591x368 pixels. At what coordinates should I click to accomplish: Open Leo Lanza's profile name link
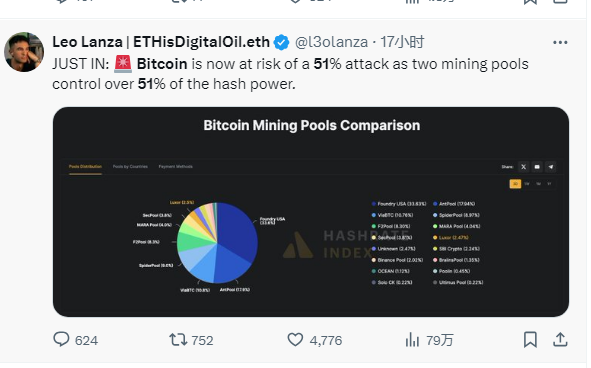[x=161, y=42]
